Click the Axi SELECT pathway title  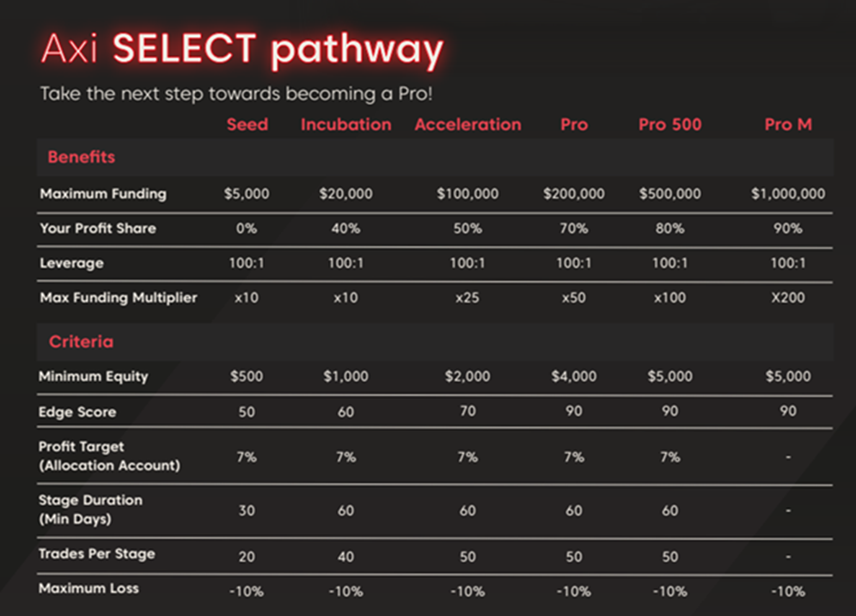coord(242,51)
